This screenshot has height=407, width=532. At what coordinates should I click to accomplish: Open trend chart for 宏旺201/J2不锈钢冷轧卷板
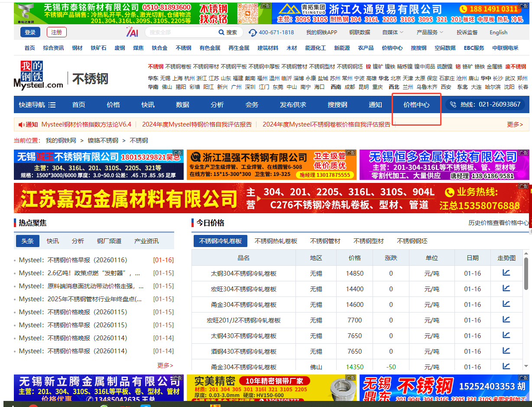coord(506,320)
